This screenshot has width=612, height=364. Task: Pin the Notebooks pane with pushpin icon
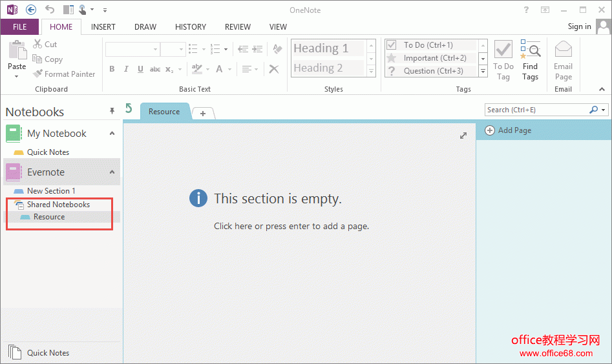point(112,111)
